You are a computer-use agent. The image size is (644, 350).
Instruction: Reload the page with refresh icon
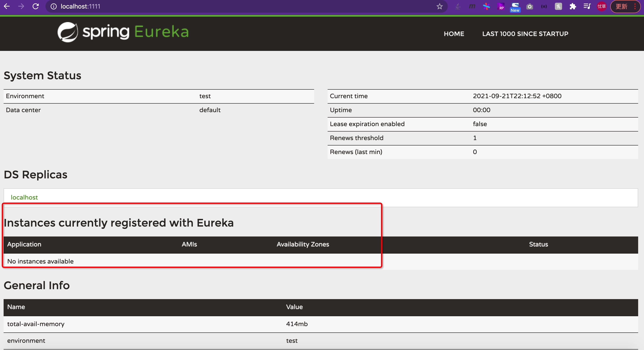pyautogui.click(x=36, y=6)
